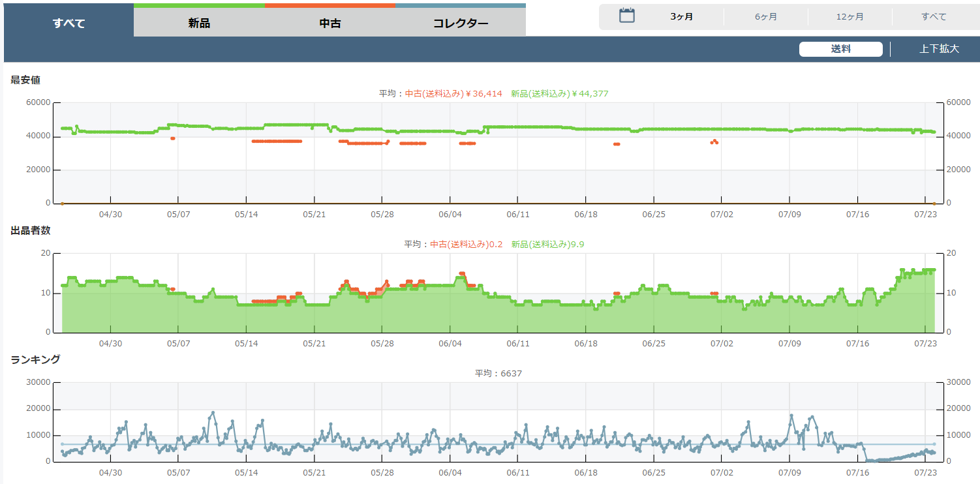The width and height of the screenshot is (980, 484).
Task: Set the period to 12ヶ月
Action: point(850,17)
